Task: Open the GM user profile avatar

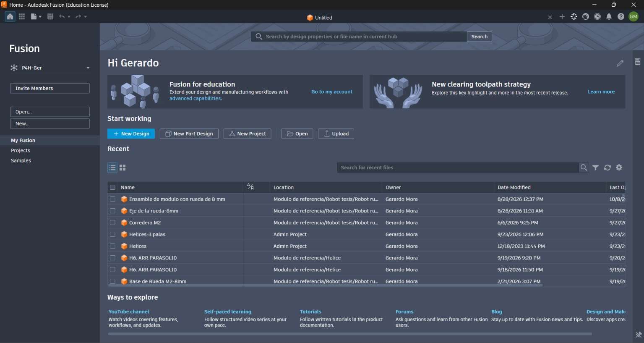Action: (634, 17)
